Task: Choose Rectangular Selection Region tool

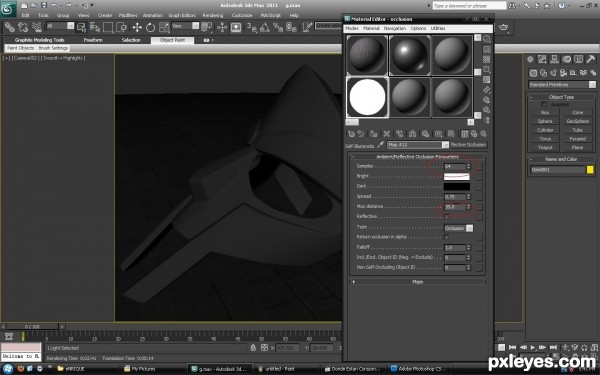Action: pyautogui.click(x=108, y=27)
